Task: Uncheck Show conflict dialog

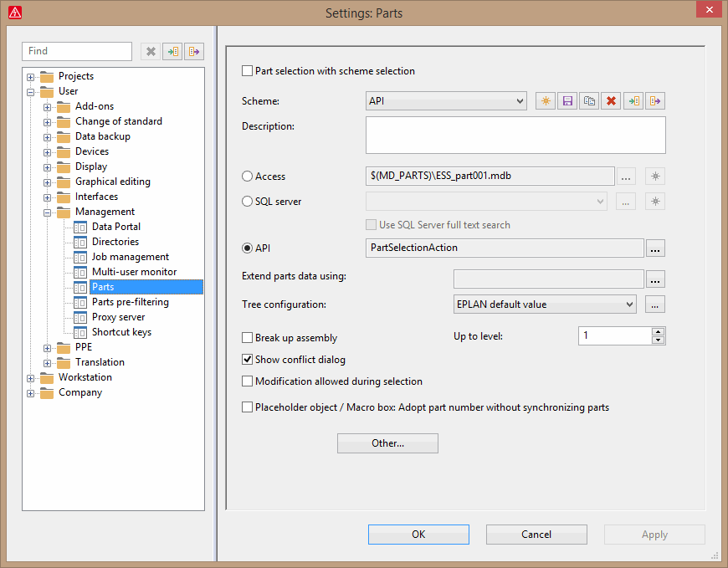Action: [248, 361]
